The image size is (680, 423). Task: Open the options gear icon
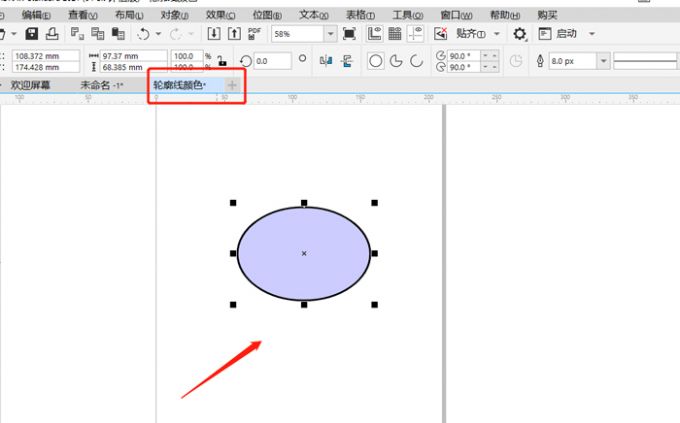click(x=520, y=34)
